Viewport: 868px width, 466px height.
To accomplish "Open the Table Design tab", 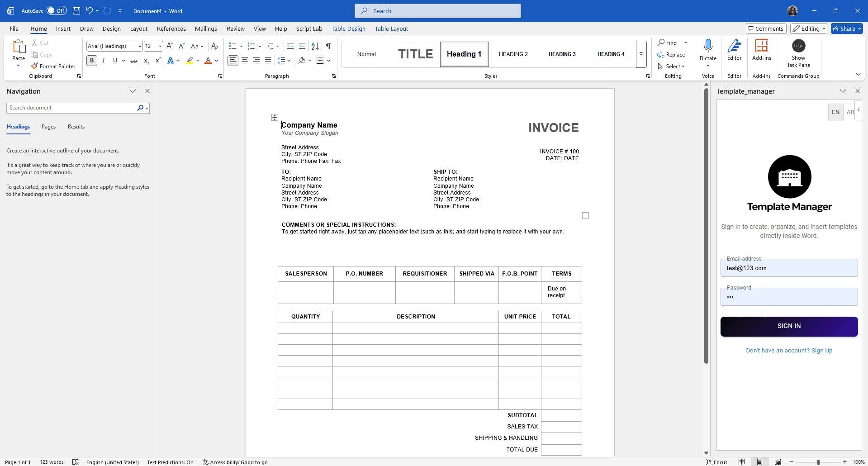I will pyautogui.click(x=348, y=29).
